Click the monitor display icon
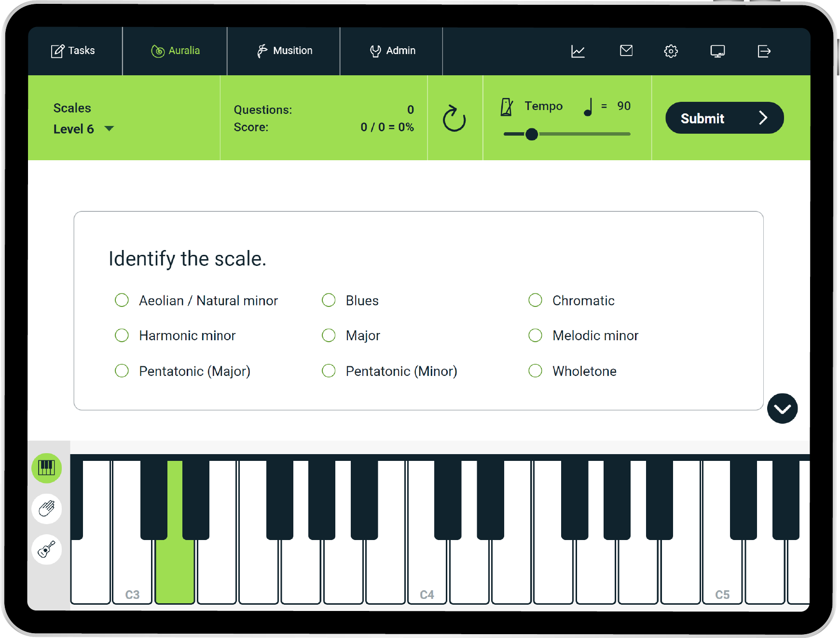Viewport: 840px width, 638px height. (717, 51)
